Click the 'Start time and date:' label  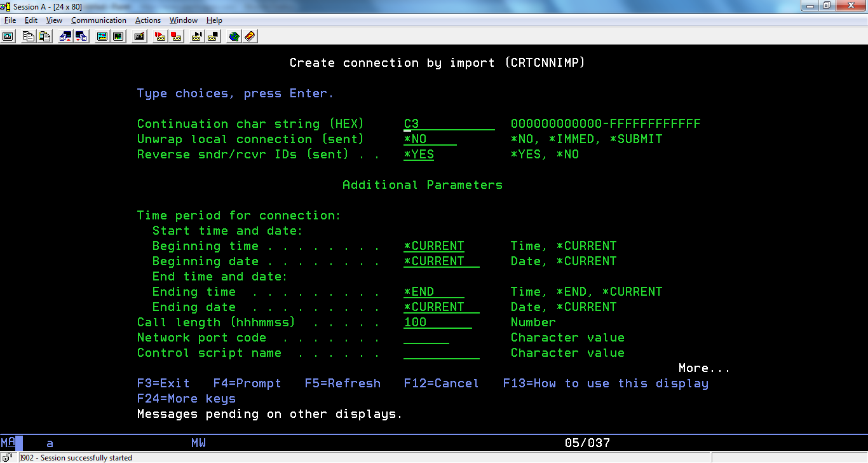click(x=228, y=231)
